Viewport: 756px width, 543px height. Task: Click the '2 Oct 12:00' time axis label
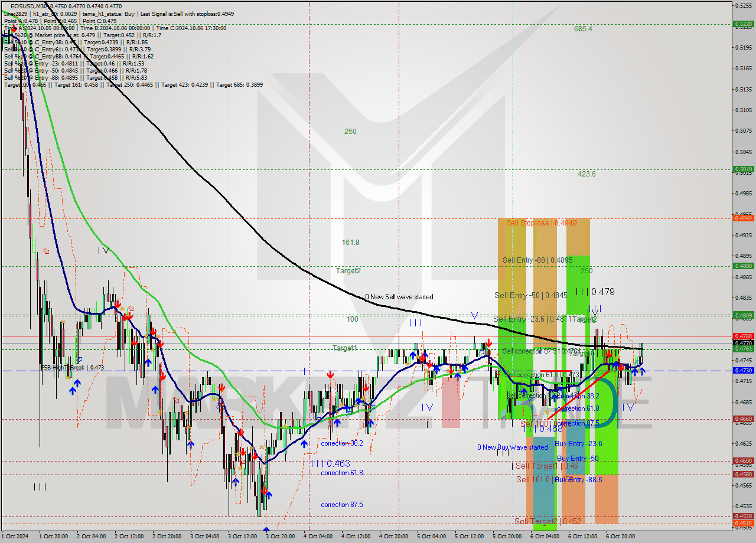(x=129, y=537)
